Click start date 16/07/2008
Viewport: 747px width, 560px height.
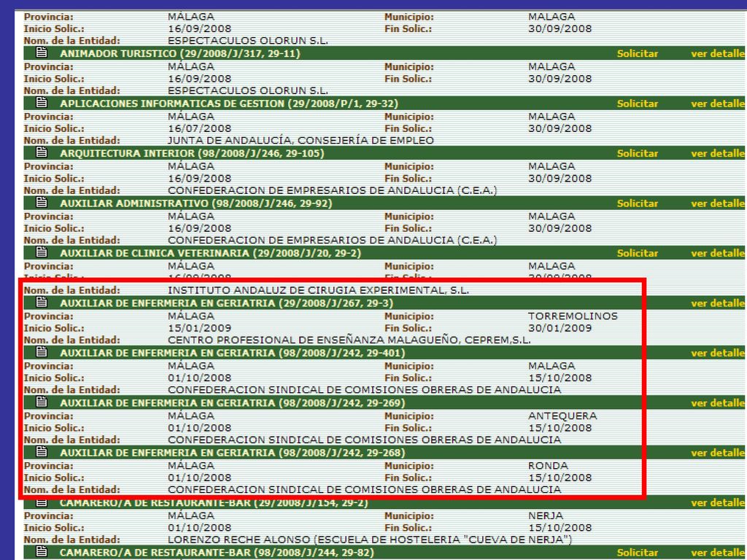tap(200, 128)
